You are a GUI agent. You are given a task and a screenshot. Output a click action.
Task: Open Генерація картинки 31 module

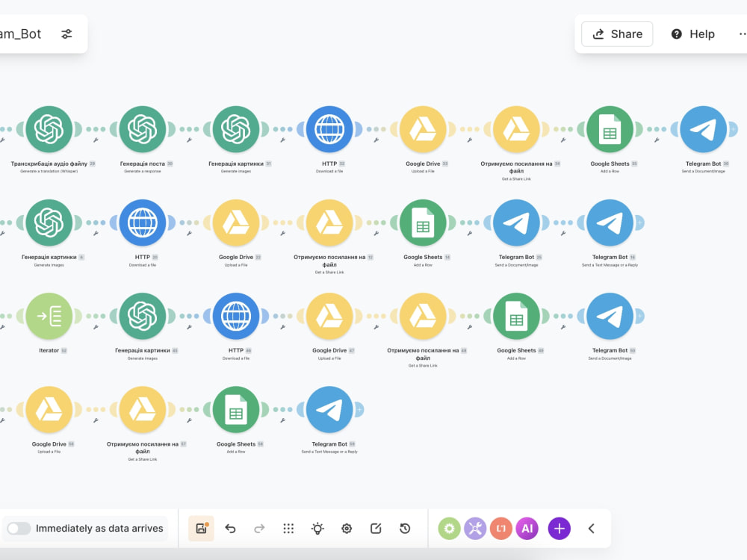[x=236, y=129]
